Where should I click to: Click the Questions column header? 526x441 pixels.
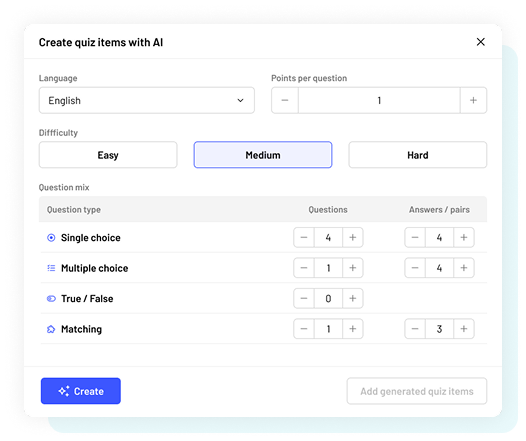(x=328, y=210)
